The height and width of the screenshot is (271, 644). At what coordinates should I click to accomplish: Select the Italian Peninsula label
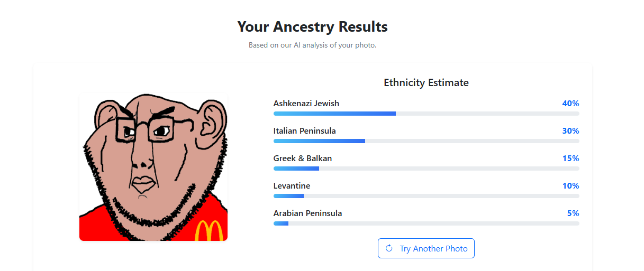pos(304,131)
